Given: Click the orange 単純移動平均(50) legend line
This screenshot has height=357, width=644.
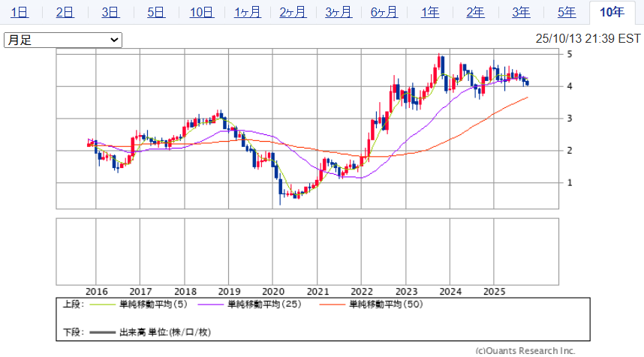Looking at the screenshot, I should click(x=333, y=304).
